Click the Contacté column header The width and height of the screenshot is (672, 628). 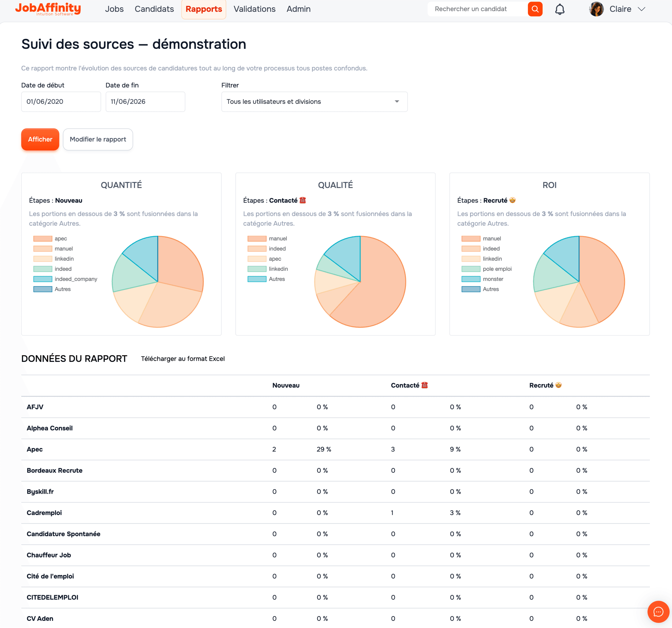[x=409, y=385]
